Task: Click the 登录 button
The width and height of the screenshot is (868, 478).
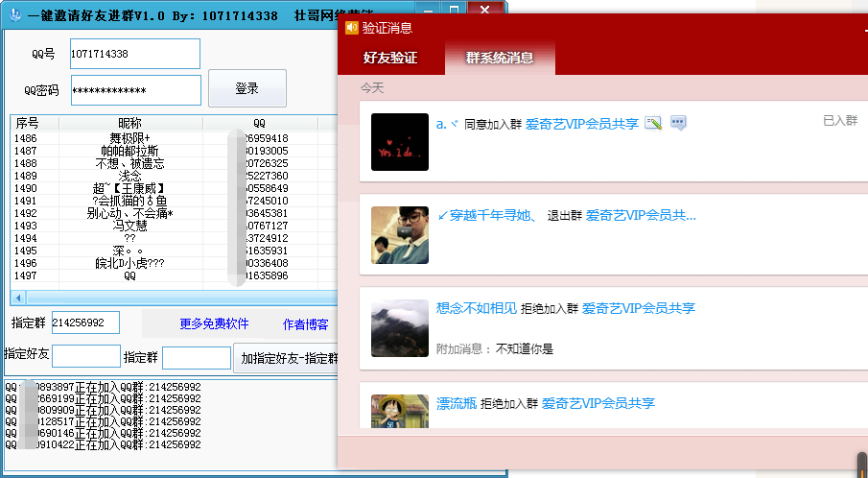Action: click(246, 88)
